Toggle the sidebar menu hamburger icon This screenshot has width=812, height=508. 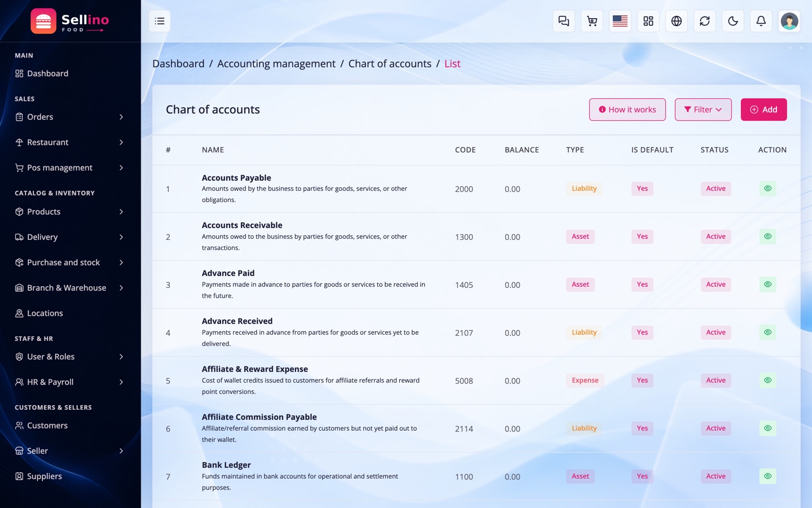(160, 21)
